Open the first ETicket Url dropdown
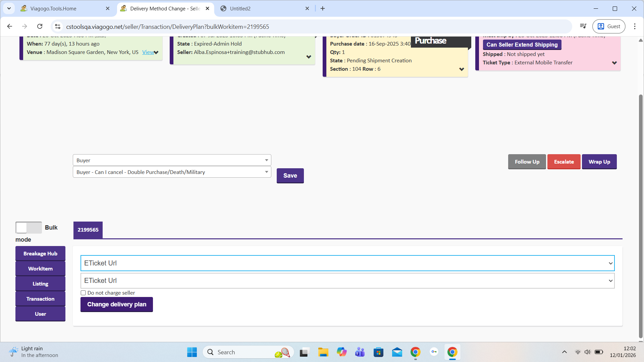This screenshot has width=644, height=362. (347, 263)
